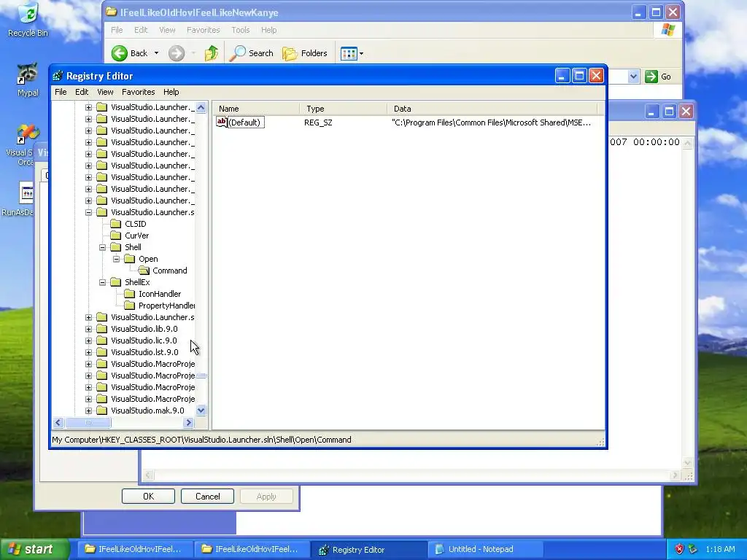Open the Favorites menu in Registry Editor
The height and width of the screenshot is (560, 747).
pyautogui.click(x=138, y=92)
